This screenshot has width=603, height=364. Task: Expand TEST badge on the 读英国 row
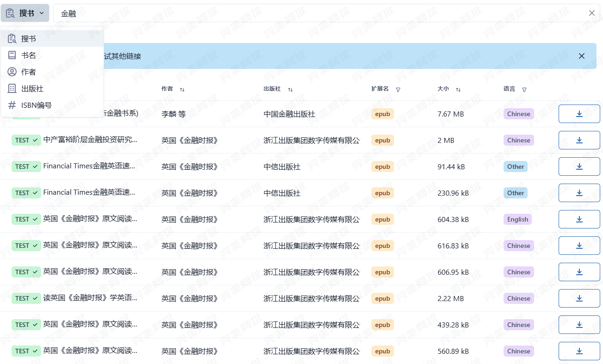pos(26,298)
